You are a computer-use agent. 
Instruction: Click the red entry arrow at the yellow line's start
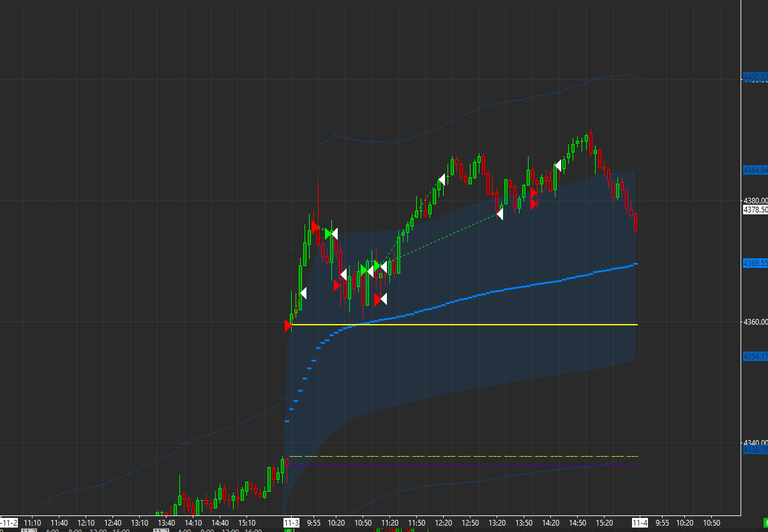coord(288,326)
